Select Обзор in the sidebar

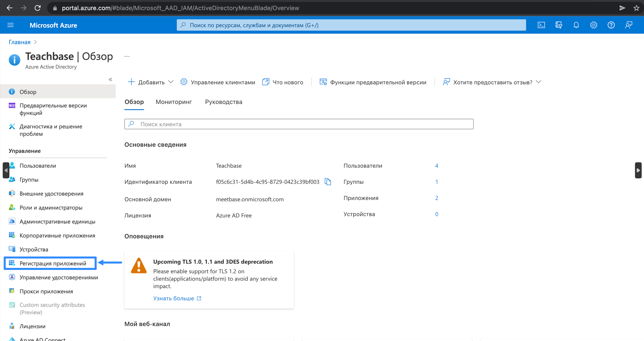(58, 92)
